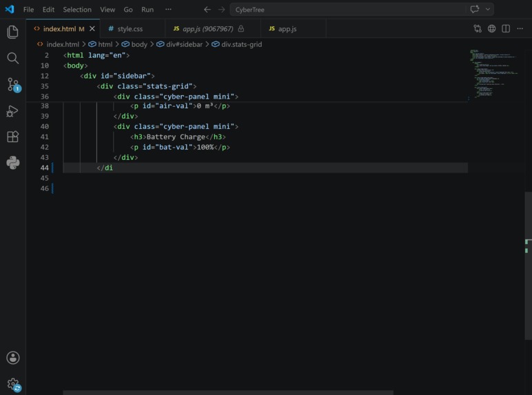Open the chat icon beside search box

point(475,9)
